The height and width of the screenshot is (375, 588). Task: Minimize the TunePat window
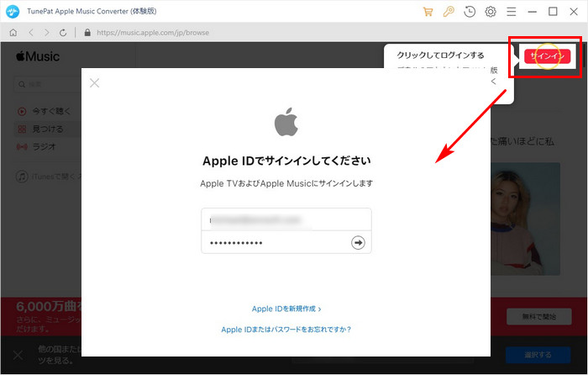coord(532,12)
